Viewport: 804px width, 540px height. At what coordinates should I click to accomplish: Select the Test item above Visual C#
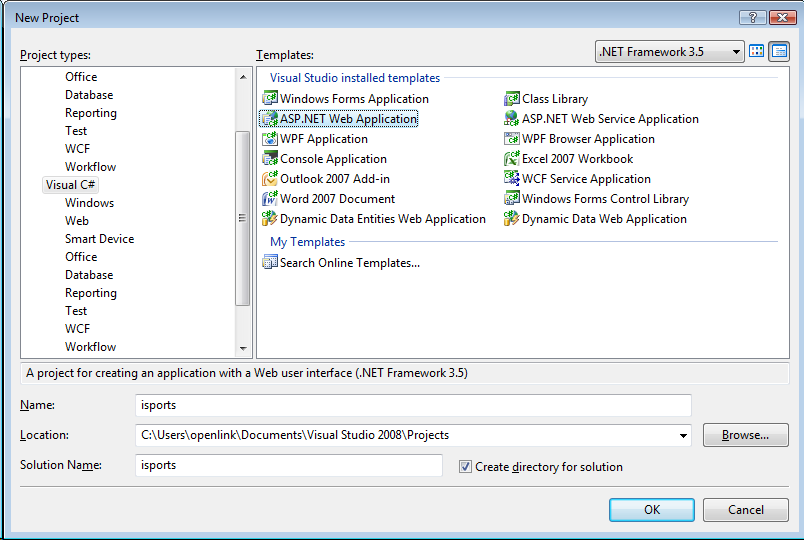tap(76, 131)
